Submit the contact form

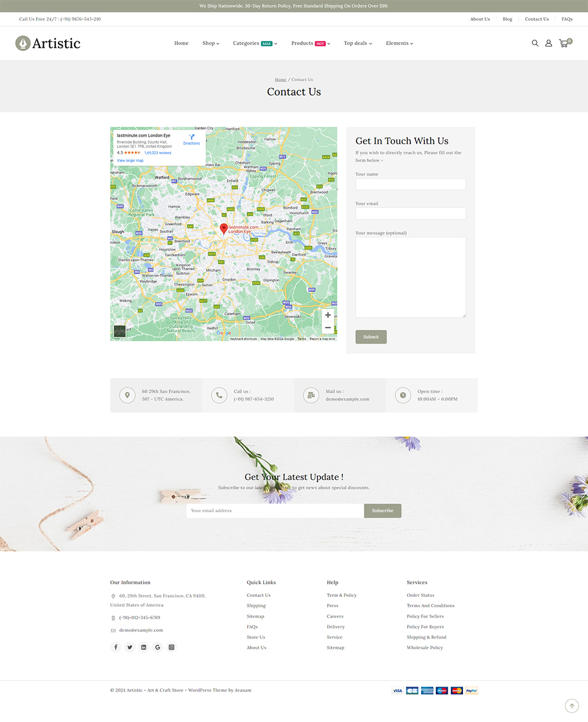370,337
